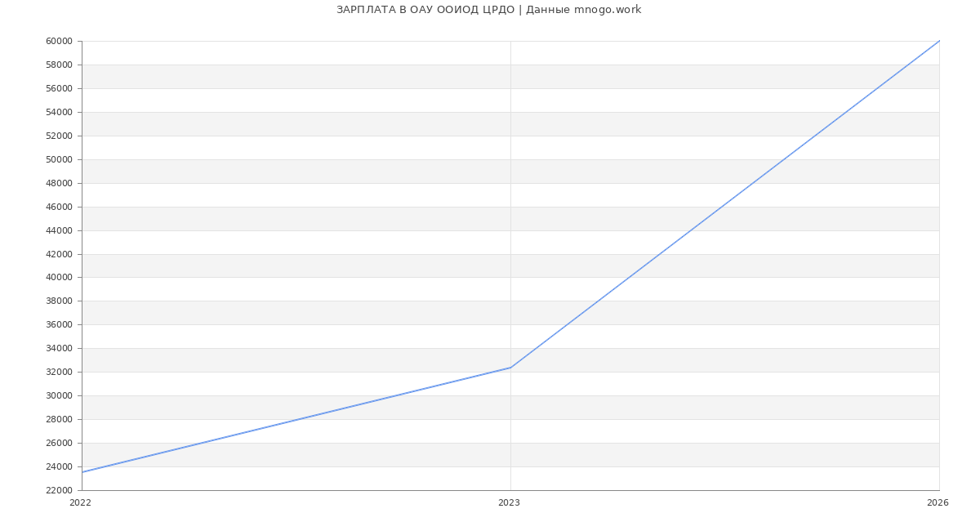
Task: Select the line's starting point at 2022
Action: [82, 472]
